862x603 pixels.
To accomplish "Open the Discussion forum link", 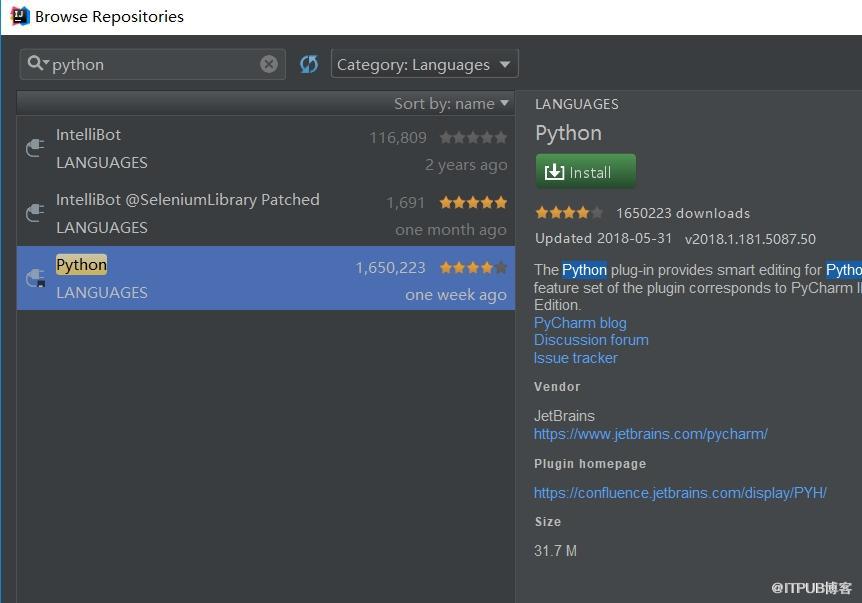I will coord(591,340).
